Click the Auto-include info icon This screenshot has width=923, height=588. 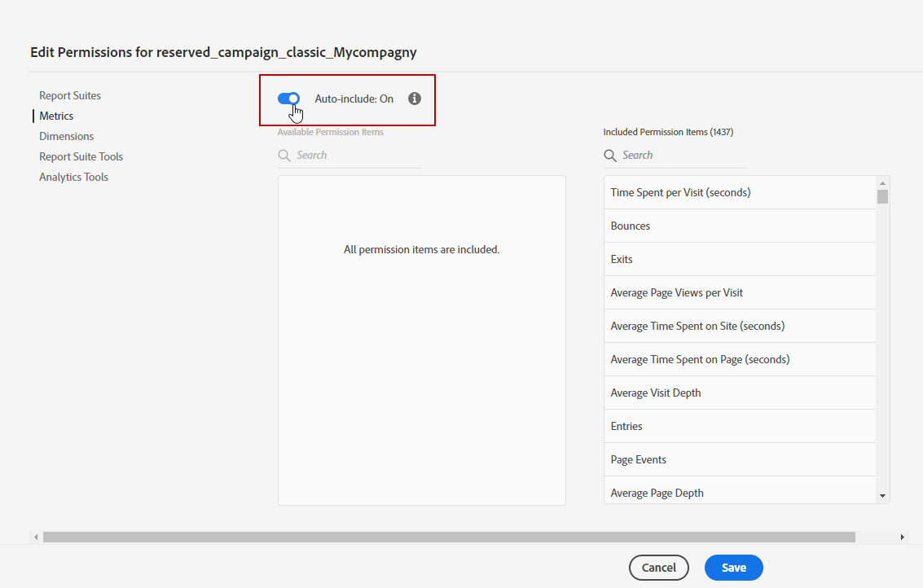415,99
